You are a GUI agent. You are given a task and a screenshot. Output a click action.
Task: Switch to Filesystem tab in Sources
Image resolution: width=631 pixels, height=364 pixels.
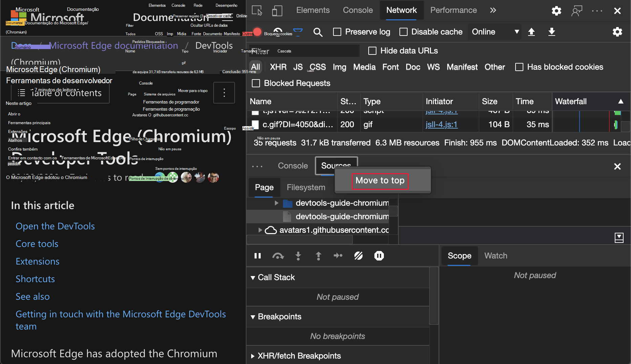point(306,187)
